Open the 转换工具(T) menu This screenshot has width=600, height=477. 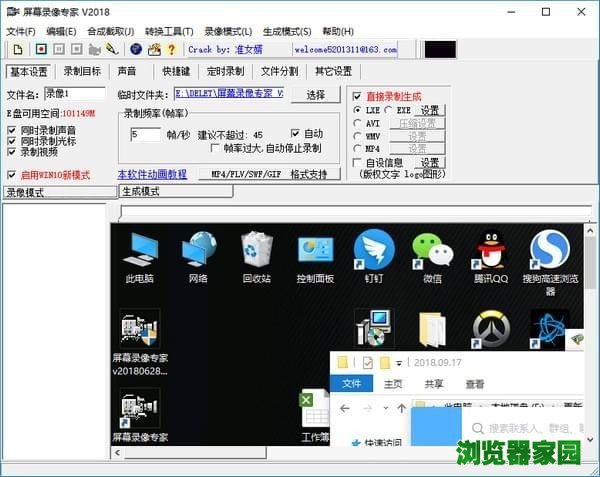[169, 31]
